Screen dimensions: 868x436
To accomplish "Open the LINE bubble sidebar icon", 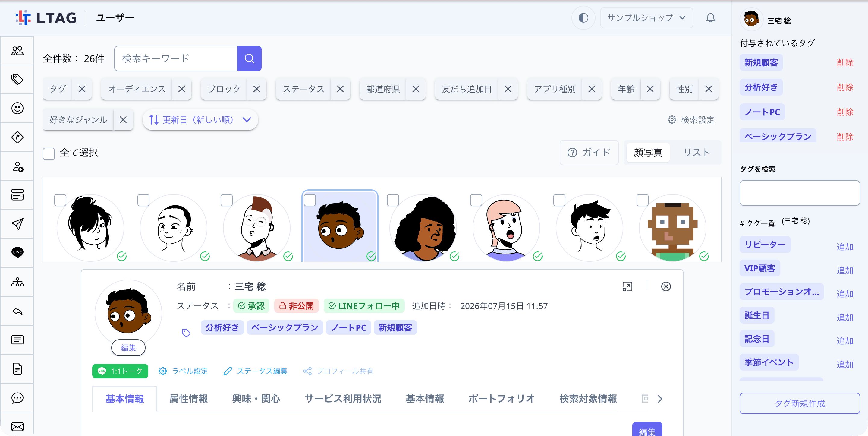I will [x=17, y=252].
